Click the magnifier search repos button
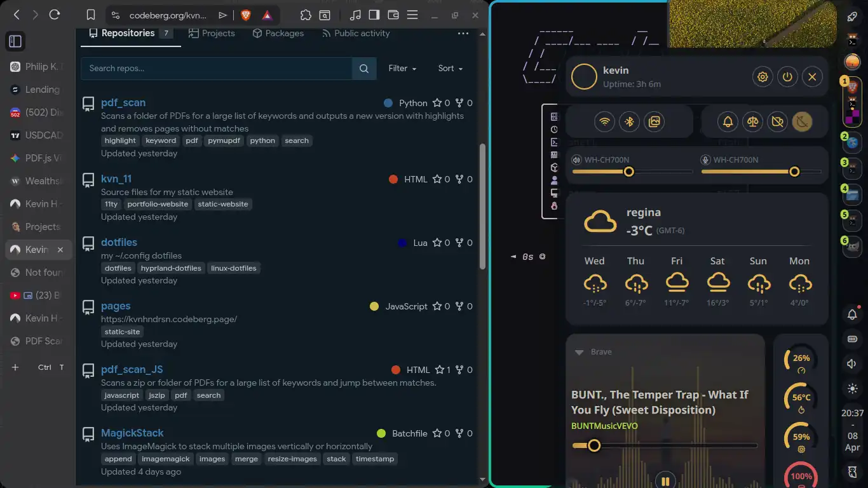 coord(364,69)
